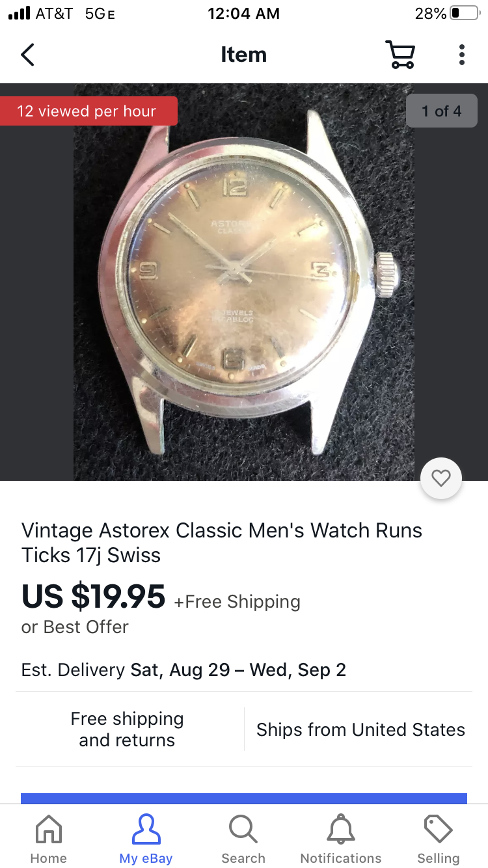The image size is (488, 868).
Task: Tap the Astorex watch photo
Action: pyautogui.click(x=244, y=282)
